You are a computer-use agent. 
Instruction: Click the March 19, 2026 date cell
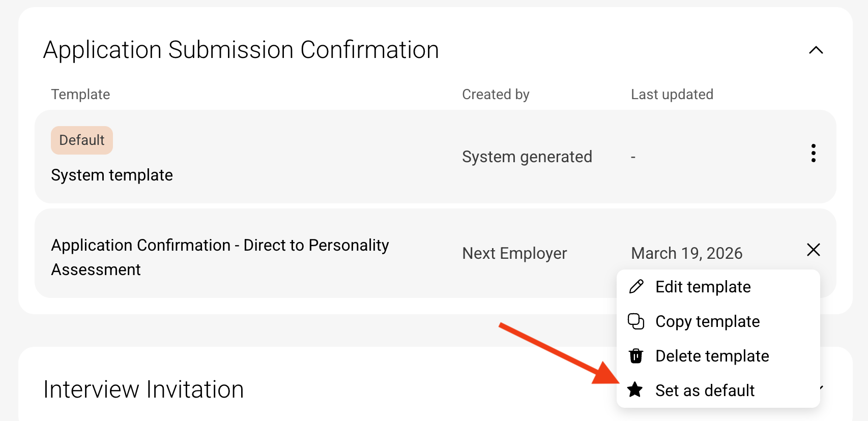(x=686, y=253)
